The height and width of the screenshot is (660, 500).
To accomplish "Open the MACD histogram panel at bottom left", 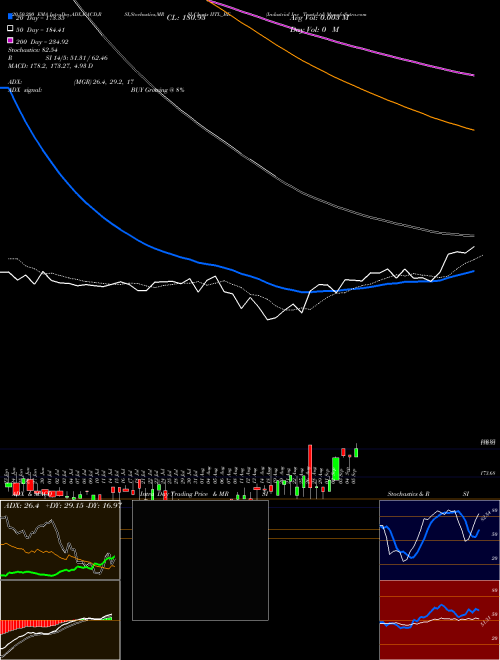I will [x=60, y=620].
